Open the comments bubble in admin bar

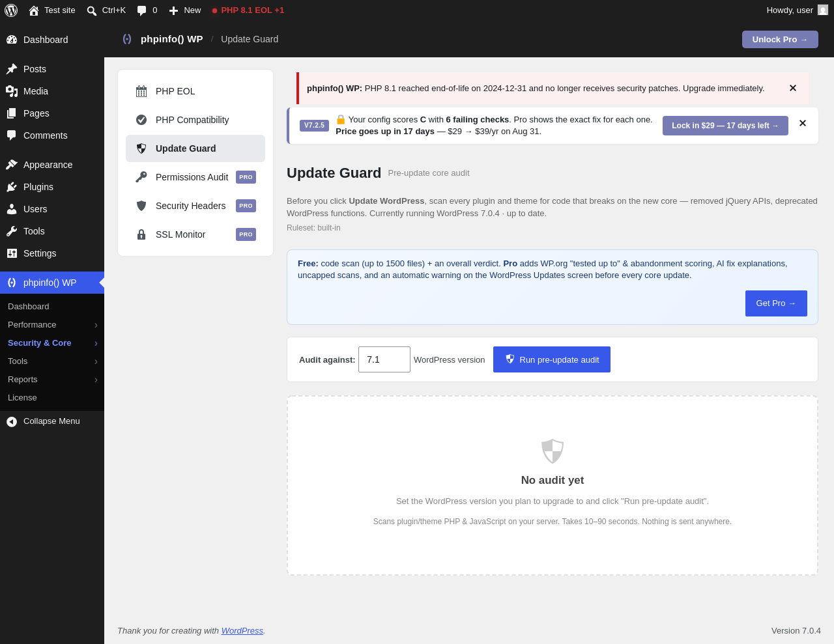141,10
